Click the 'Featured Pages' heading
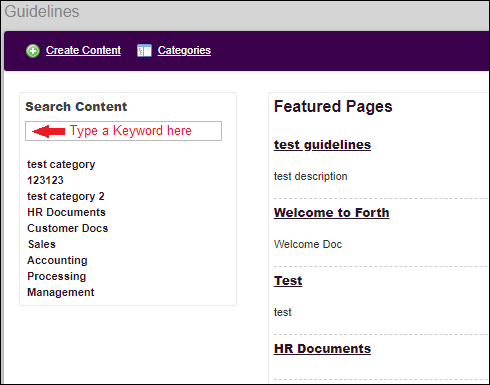Viewport: 490px width, 385px height. (x=333, y=107)
